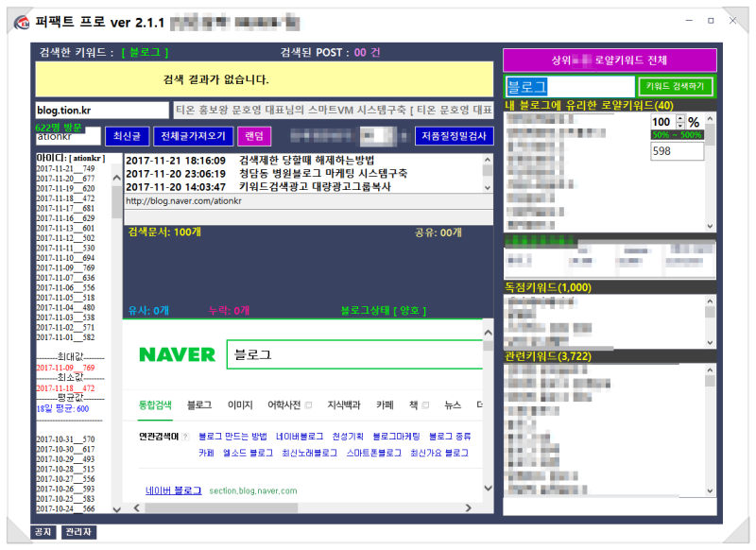Click the http://blog.naver.com/ationkr URL text
Screen dimensions: 756x550
click(x=183, y=201)
